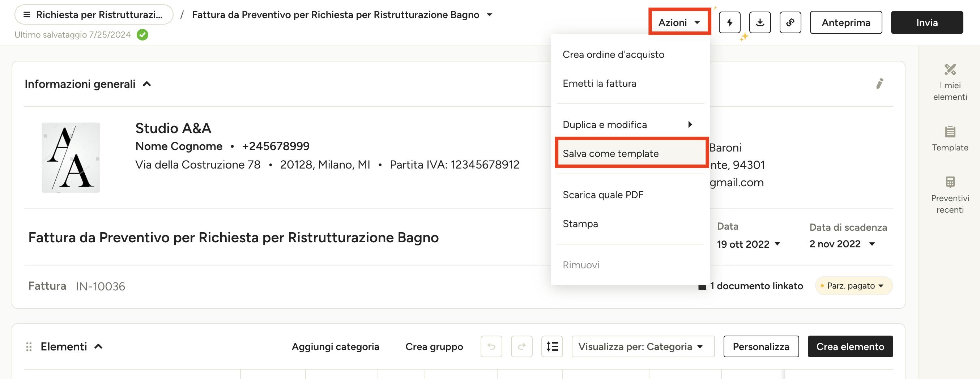Screen dimensions: 980x379
Task: Select Stampa from the menu
Action: (x=630, y=223)
